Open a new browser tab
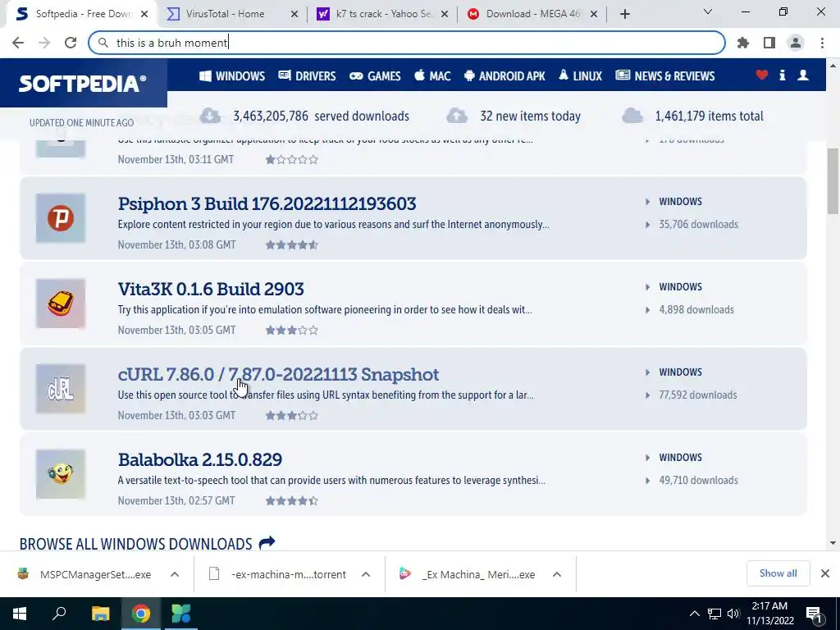Image resolution: width=840 pixels, height=630 pixels. [x=624, y=14]
